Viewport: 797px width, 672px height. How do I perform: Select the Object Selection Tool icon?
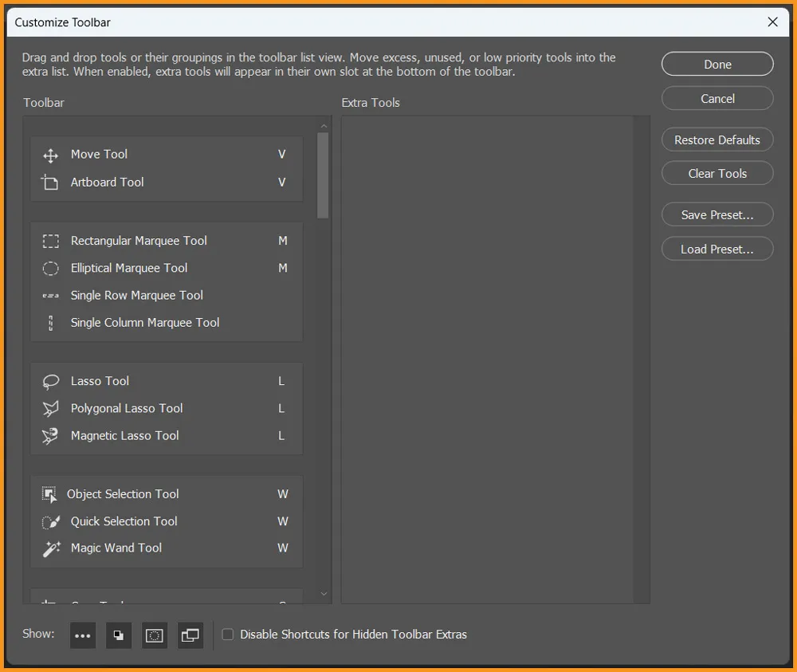point(50,493)
